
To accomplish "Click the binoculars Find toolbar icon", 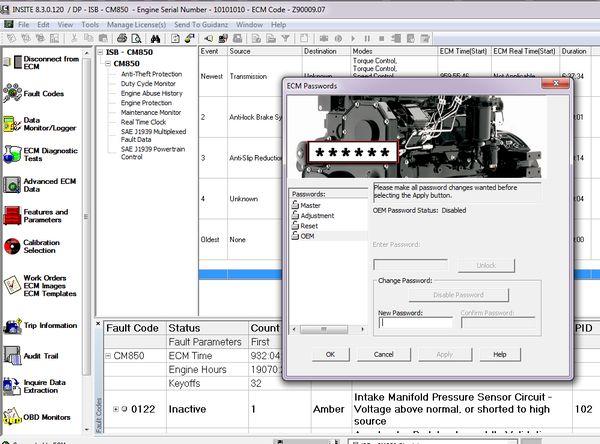I will [155, 38].
